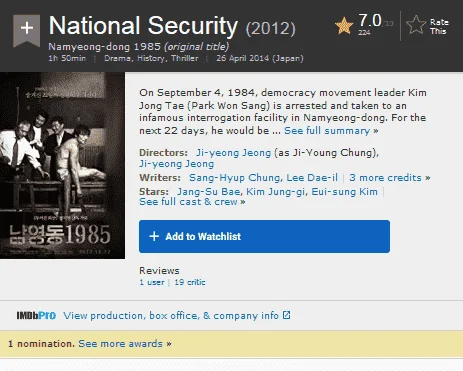
Task: Open See full cast & crew
Action: [x=192, y=202]
